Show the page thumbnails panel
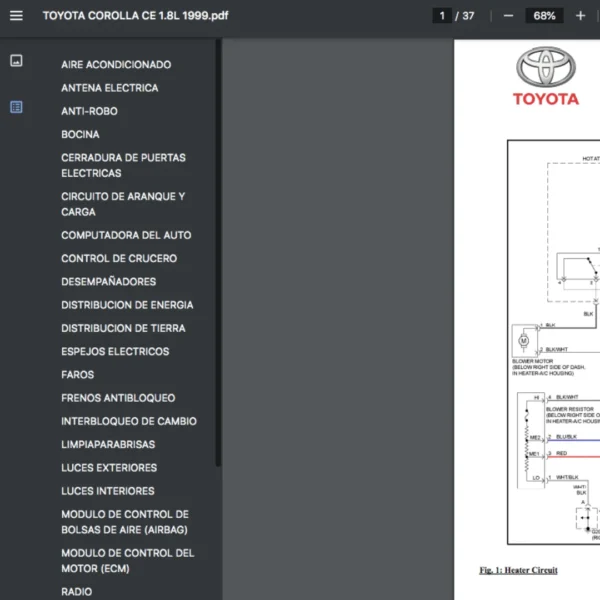 point(16,61)
